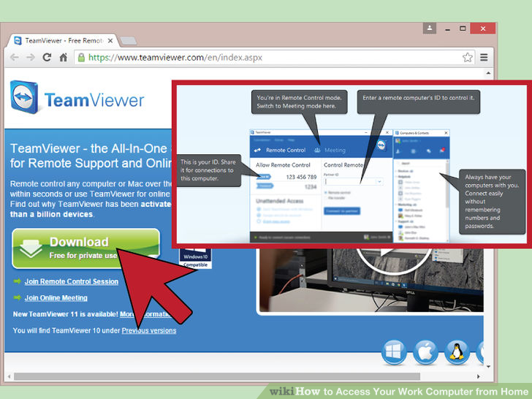The width and height of the screenshot is (532, 399).
Task: Reload the page with refresh icon
Action: tap(47, 57)
